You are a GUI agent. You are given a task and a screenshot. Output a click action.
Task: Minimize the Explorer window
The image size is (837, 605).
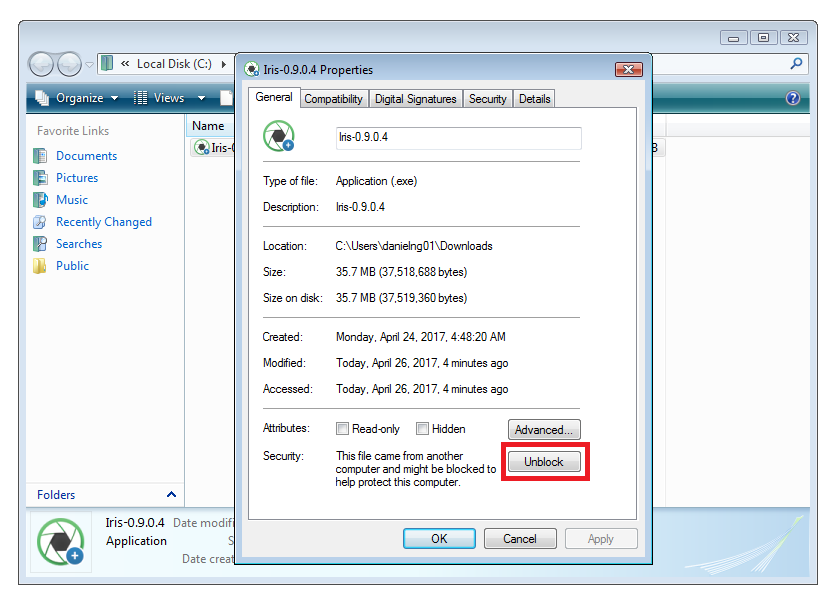(733, 37)
